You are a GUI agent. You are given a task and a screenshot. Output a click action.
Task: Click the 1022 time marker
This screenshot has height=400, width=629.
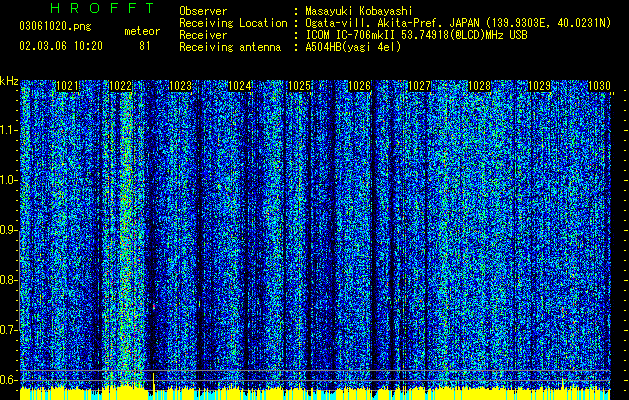click(120, 86)
